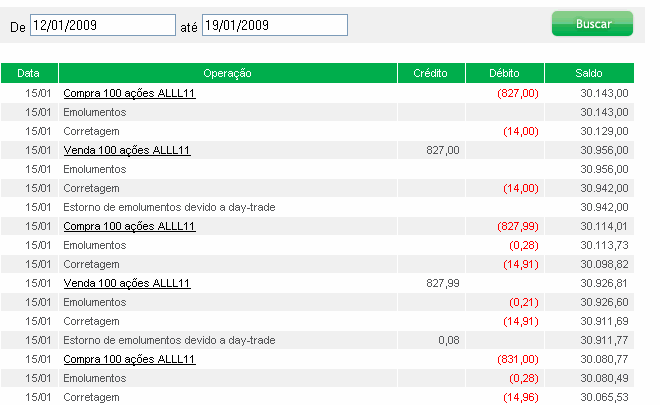Select Estorno de emolumentos row with balance 30.942,00
Image resolution: width=660 pixels, height=405 pixels.
coord(317,207)
